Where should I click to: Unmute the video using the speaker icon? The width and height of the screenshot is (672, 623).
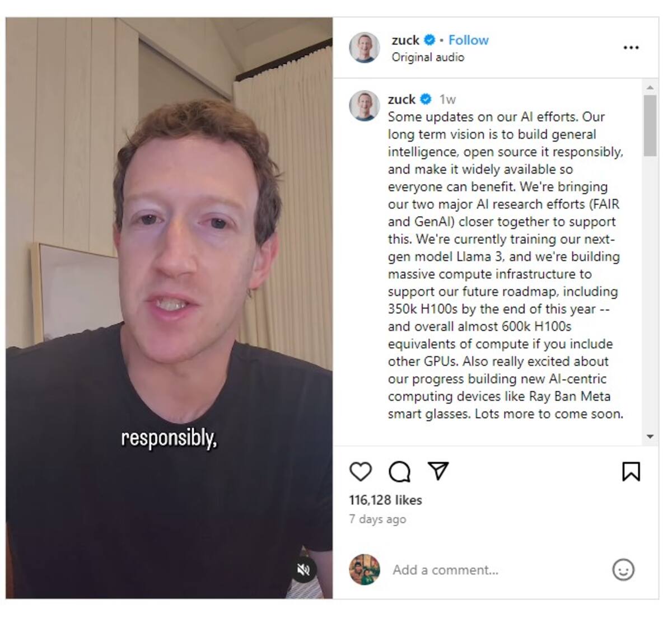[x=303, y=570]
